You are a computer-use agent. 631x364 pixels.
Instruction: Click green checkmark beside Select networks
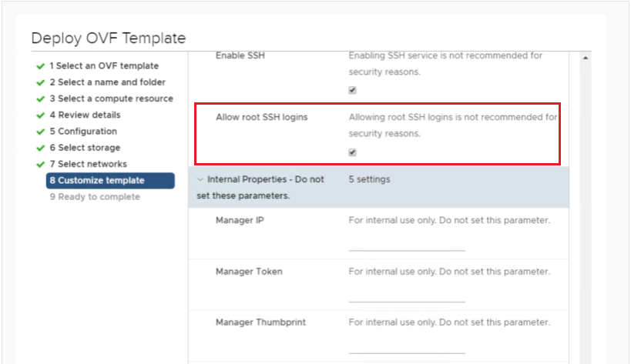[40, 165]
